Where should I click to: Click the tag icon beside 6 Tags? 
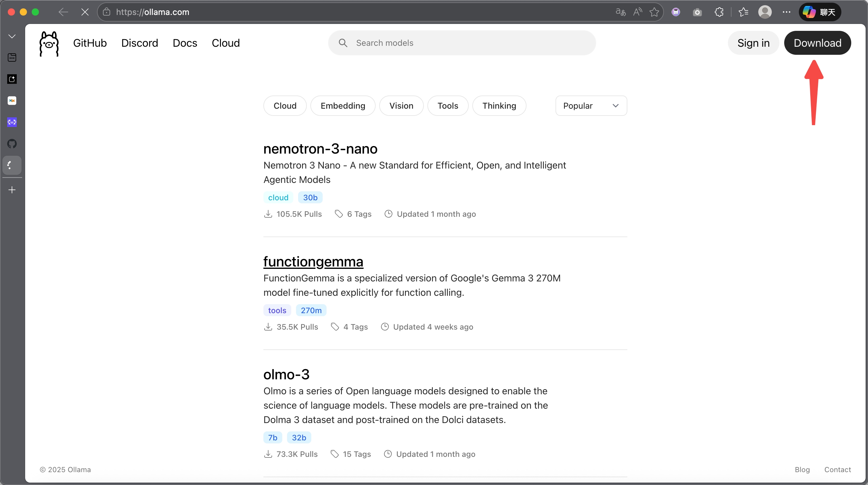tap(339, 214)
